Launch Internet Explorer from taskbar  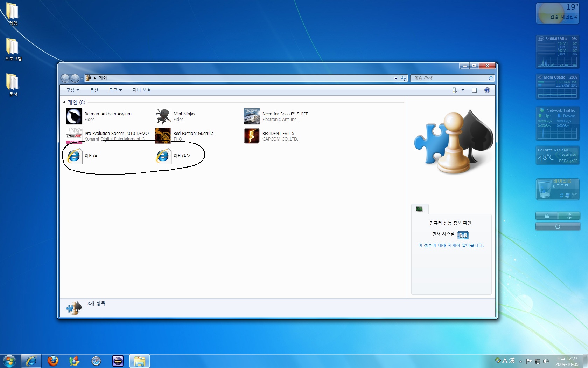(x=31, y=361)
